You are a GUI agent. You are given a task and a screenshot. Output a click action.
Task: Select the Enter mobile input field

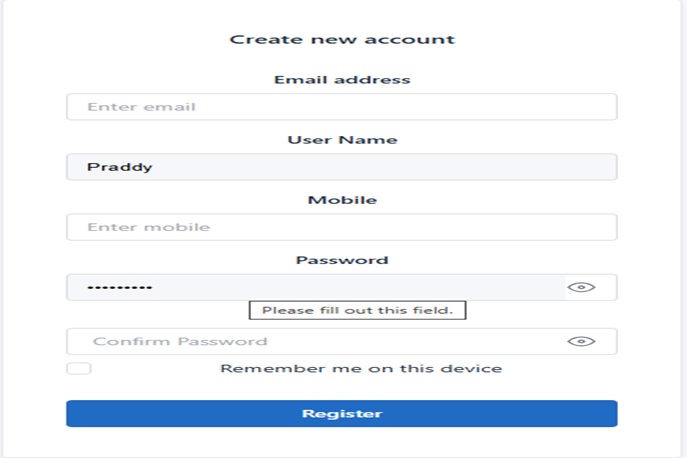[x=341, y=227]
